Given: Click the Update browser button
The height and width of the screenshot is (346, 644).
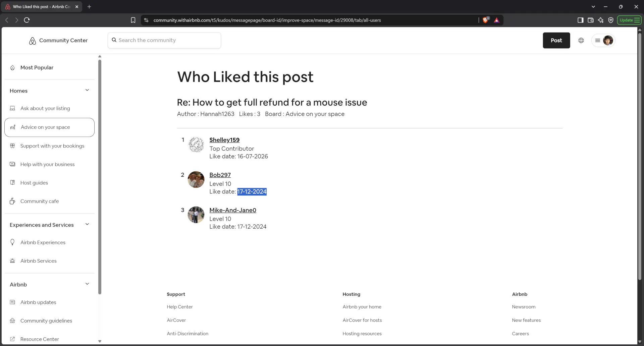Looking at the screenshot, I should pyautogui.click(x=629, y=20).
